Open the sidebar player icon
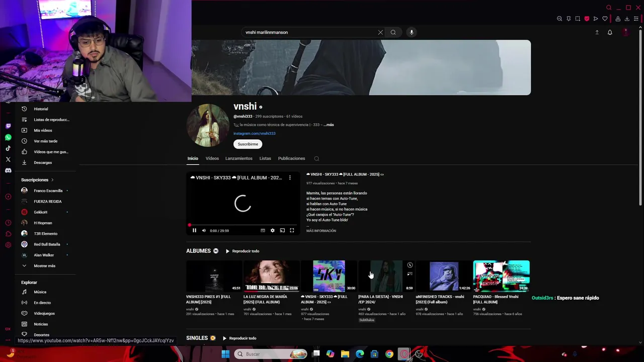The width and height of the screenshot is (644, 362). (8, 197)
